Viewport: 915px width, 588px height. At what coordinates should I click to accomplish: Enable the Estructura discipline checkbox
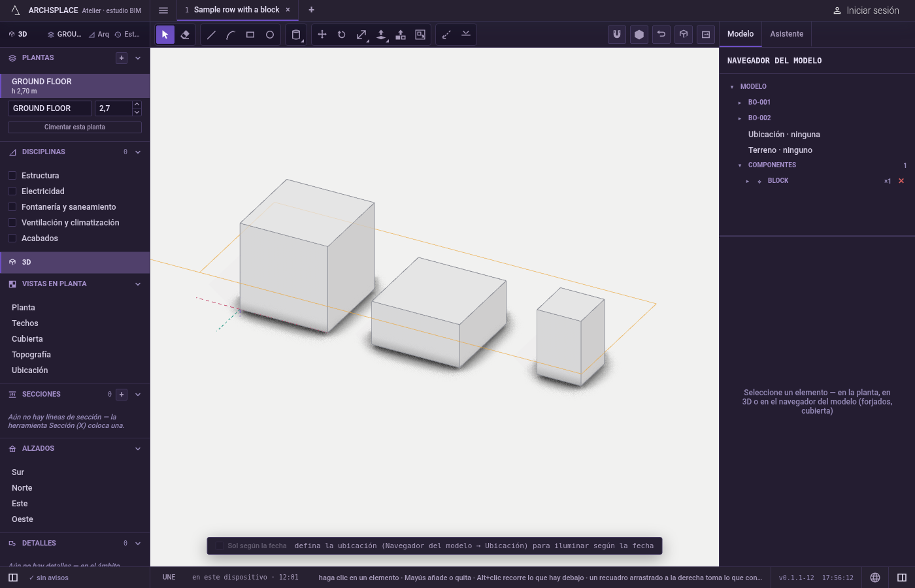coord(12,176)
